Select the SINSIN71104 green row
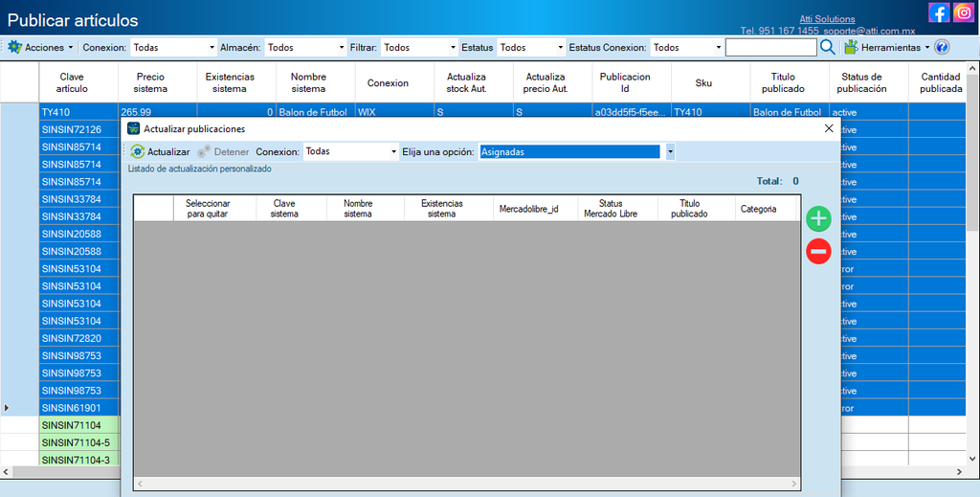The width and height of the screenshot is (980, 497). pyautogui.click(x=78, y=425)
